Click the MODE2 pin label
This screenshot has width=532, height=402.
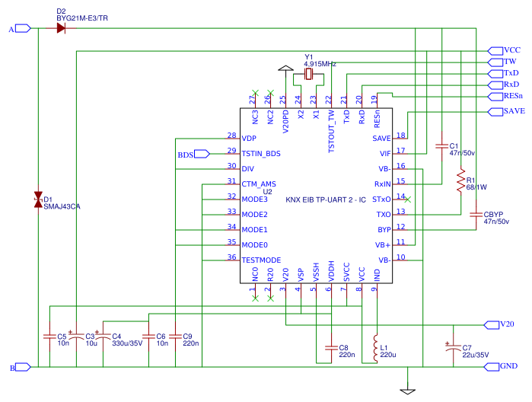tap(254, 215)
